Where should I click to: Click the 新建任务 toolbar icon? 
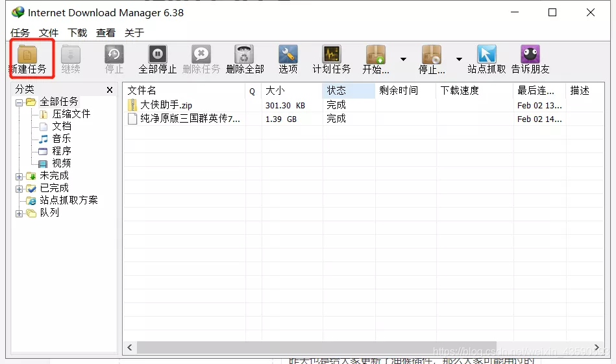[x=27, y=55]
